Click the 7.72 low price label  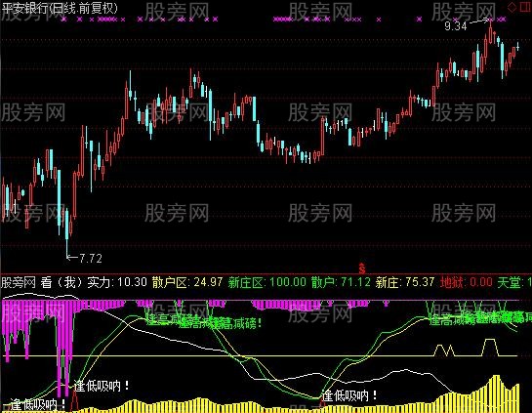coord(90,259)
